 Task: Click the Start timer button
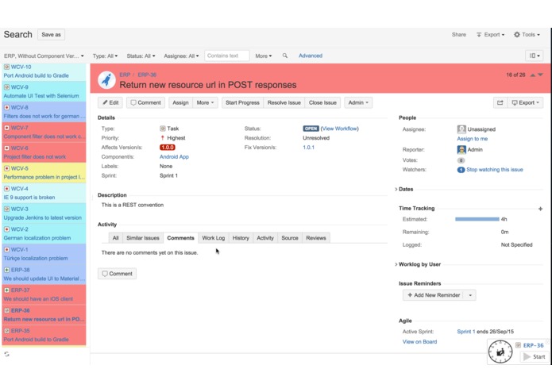pyautogui.click(x=535, y=357)
